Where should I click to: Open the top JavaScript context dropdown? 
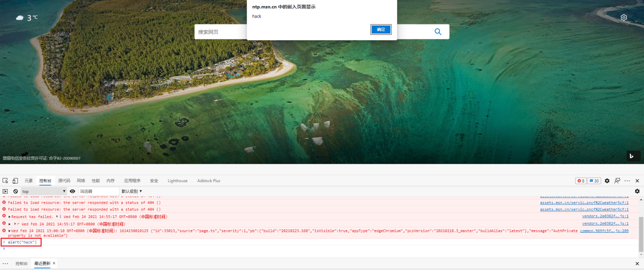pyautogui.click(x=44, y=191)
